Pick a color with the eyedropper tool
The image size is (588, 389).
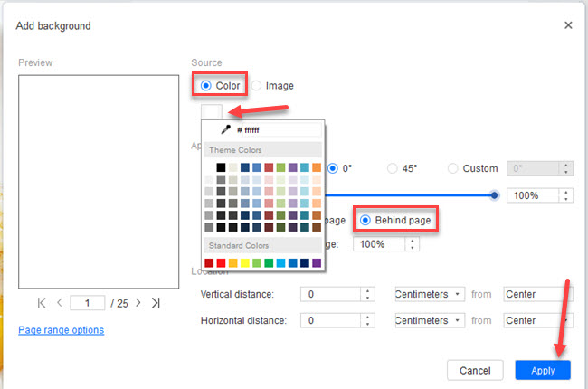point(225,129)
